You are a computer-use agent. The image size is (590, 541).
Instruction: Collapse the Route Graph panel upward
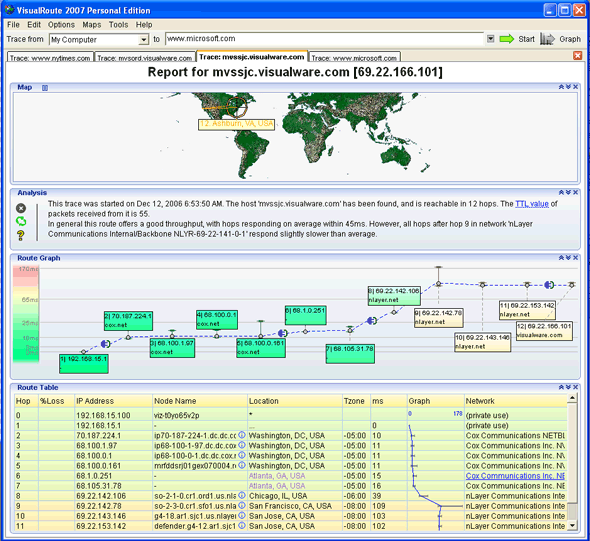pyautogui.click(x=561, y=258)
